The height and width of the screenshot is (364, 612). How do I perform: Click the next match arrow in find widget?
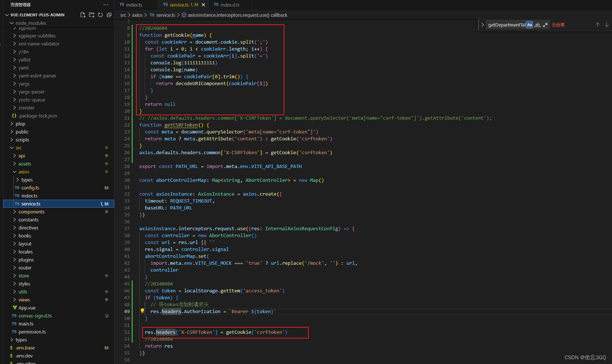point(606,24)
